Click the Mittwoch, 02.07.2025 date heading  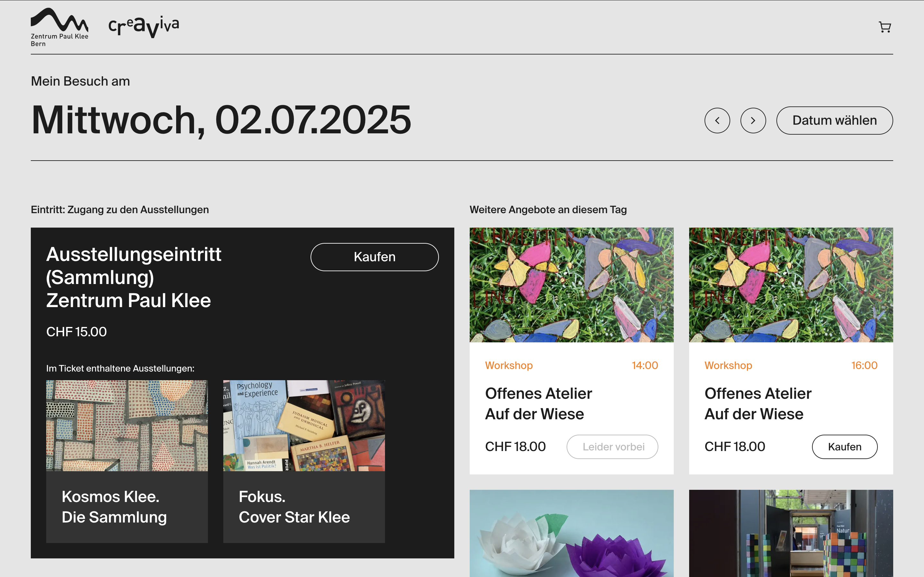point(221,120)
